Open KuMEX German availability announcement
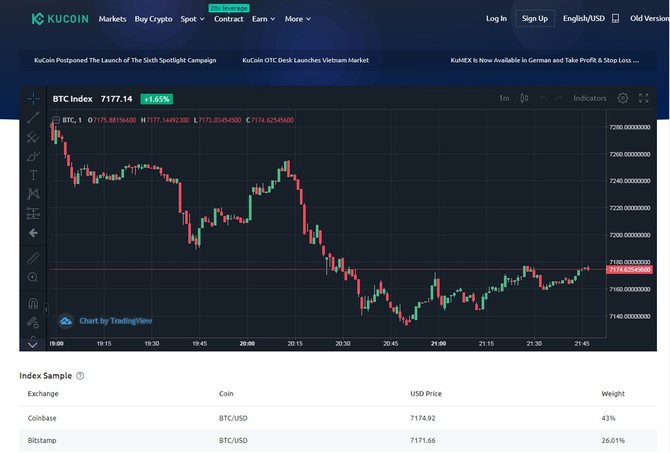670x453 pixels. (544, 60)
